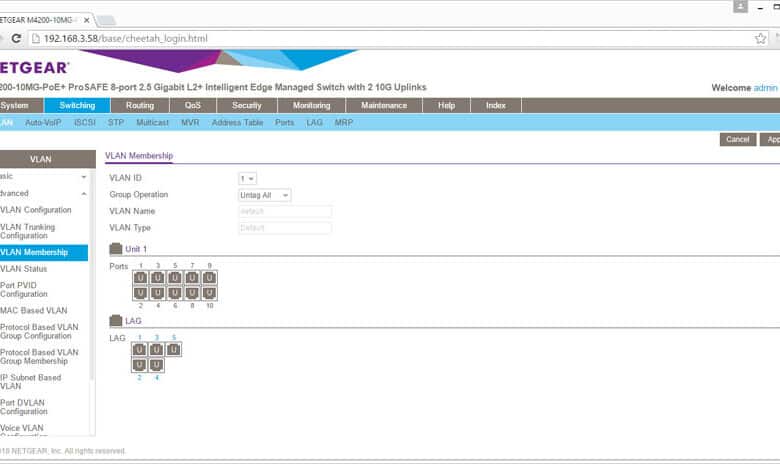Reload the page with the refresh icon
This screenshot has height=464, width=780.
click(x=16, y=38)
